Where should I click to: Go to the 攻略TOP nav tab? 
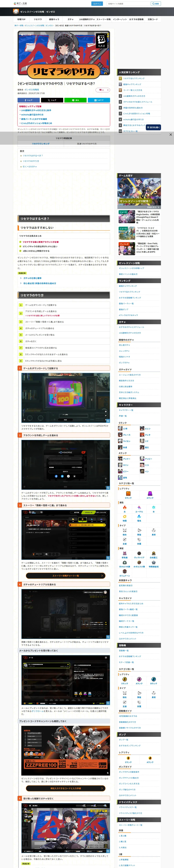(21, 19)
